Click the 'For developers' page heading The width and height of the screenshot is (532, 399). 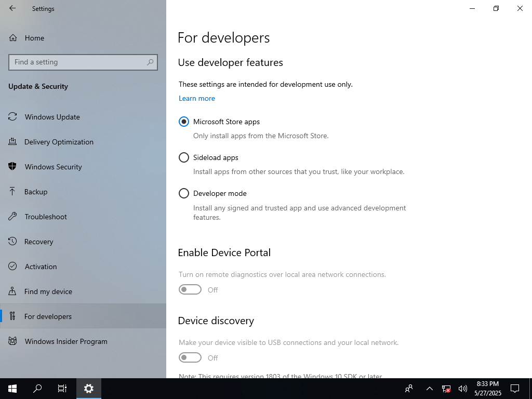coord(223,37)
